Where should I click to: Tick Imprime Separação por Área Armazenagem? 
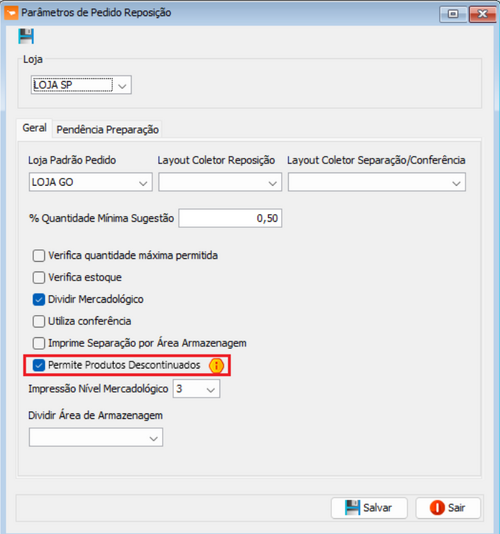(39, 343)
